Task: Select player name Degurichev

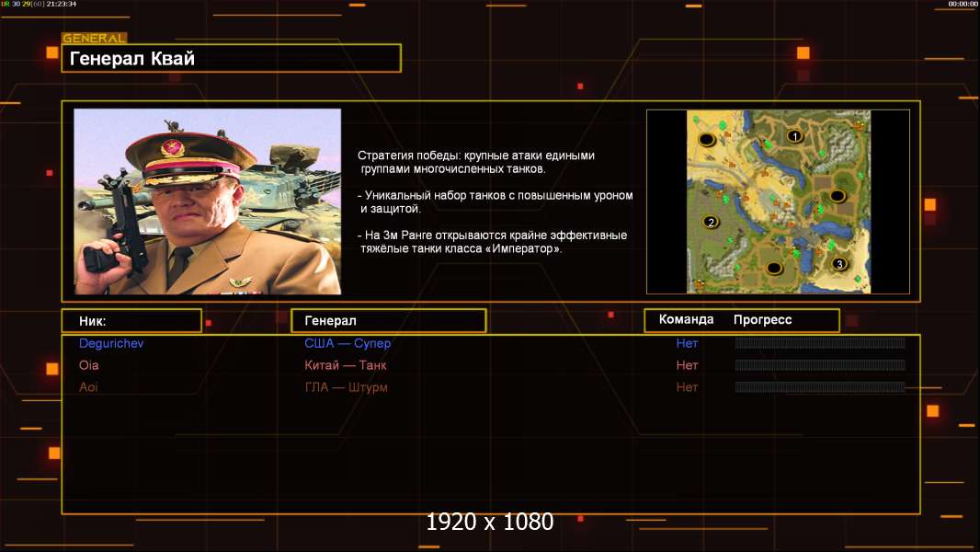Action: click(x=111, y=343)
